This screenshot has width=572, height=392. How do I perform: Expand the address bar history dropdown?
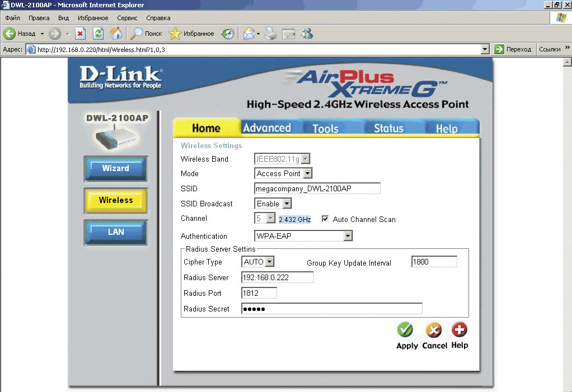(x=485, y=49)
